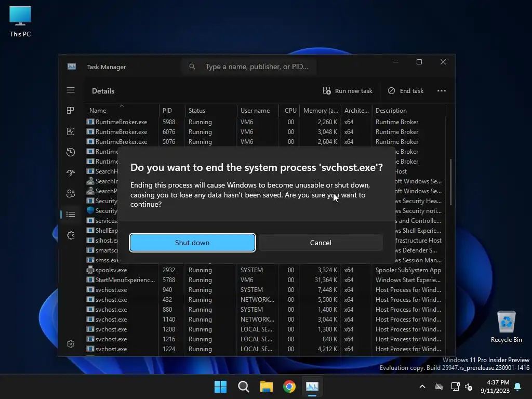
Task: Close the Task Manager window
Action: [443, 62]
